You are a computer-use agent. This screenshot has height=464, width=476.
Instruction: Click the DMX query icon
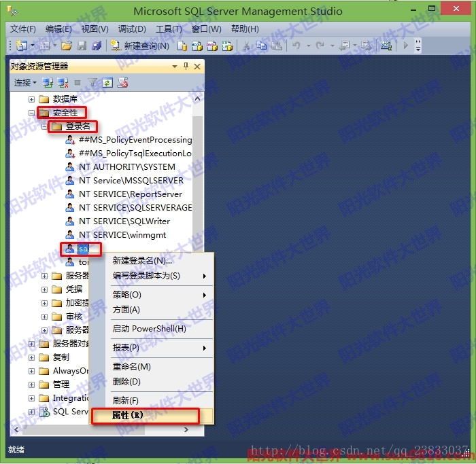point(212,46)
